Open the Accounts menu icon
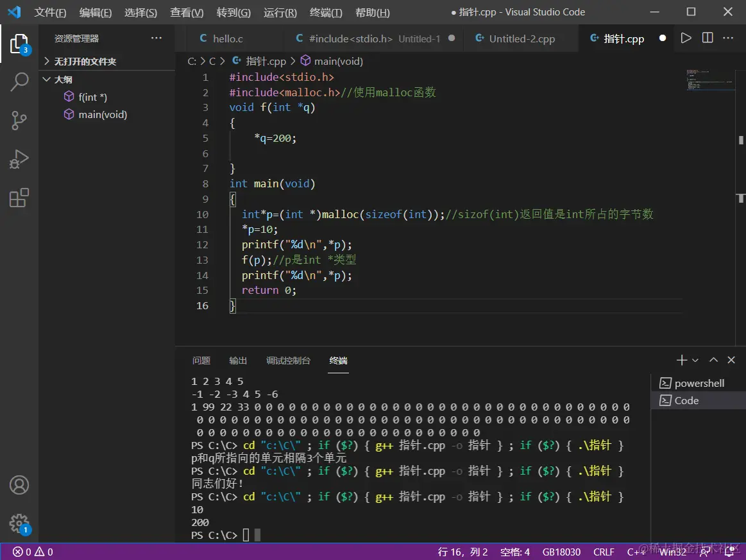 [19, 485]
